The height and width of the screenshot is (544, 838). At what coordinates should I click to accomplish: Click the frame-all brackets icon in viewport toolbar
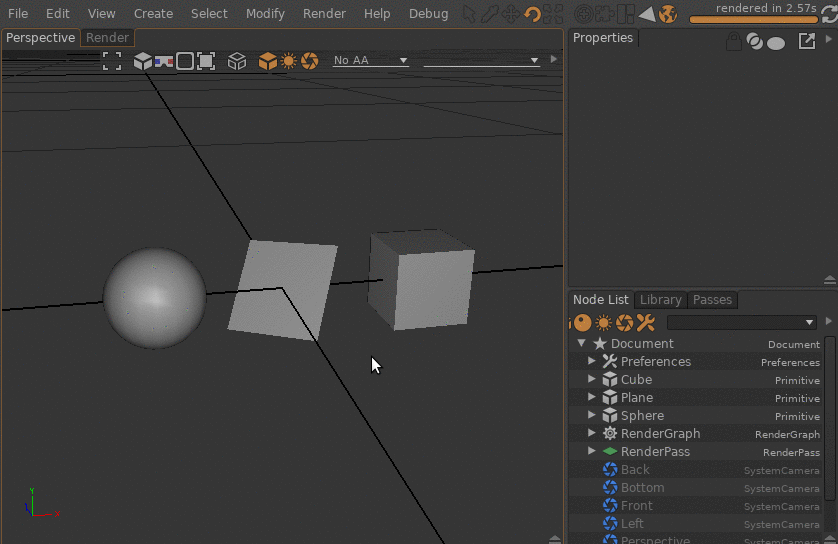tap(112, 61)
